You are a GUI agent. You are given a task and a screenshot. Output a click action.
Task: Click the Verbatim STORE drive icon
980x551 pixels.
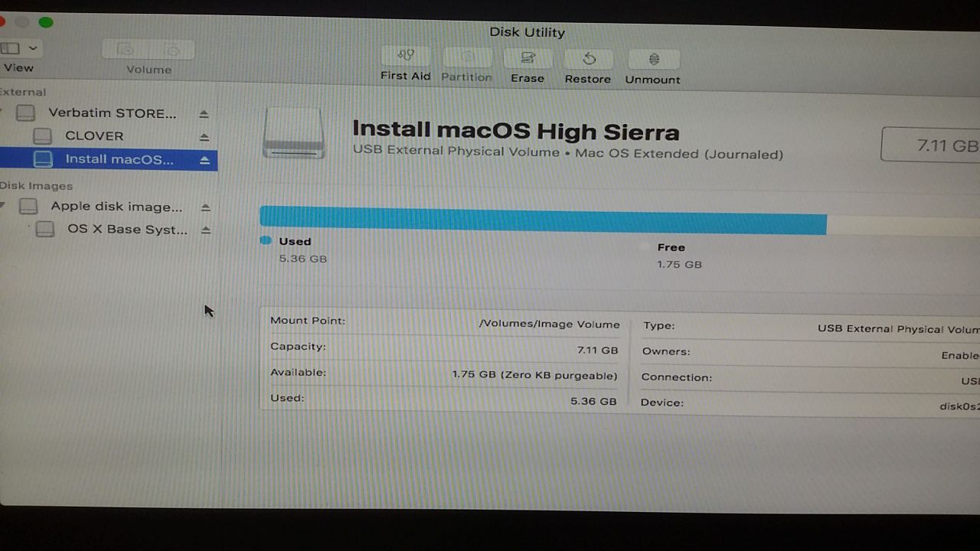click(25, 112)
